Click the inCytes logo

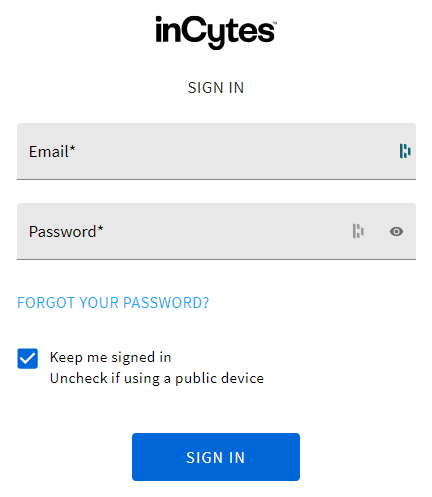pyautogui.click(x=216, y=32)
